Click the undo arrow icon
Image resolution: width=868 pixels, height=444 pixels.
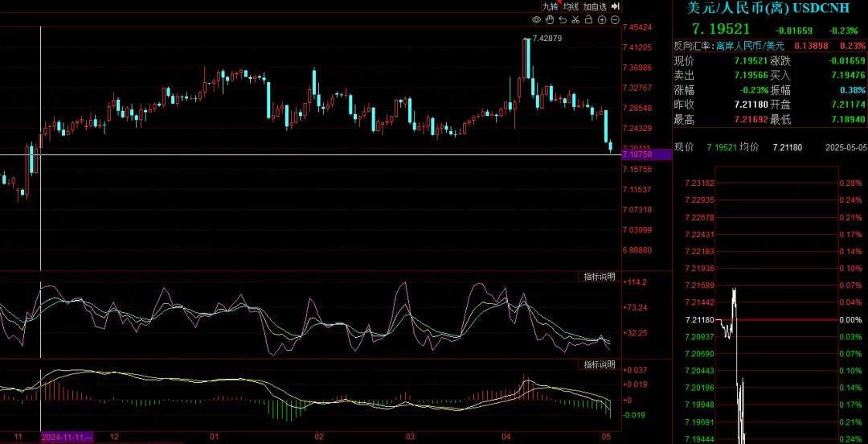click(563, 19)
